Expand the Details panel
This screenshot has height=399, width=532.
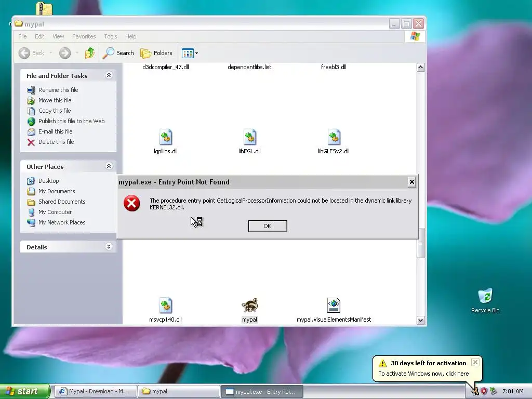(x=109, y=247)
